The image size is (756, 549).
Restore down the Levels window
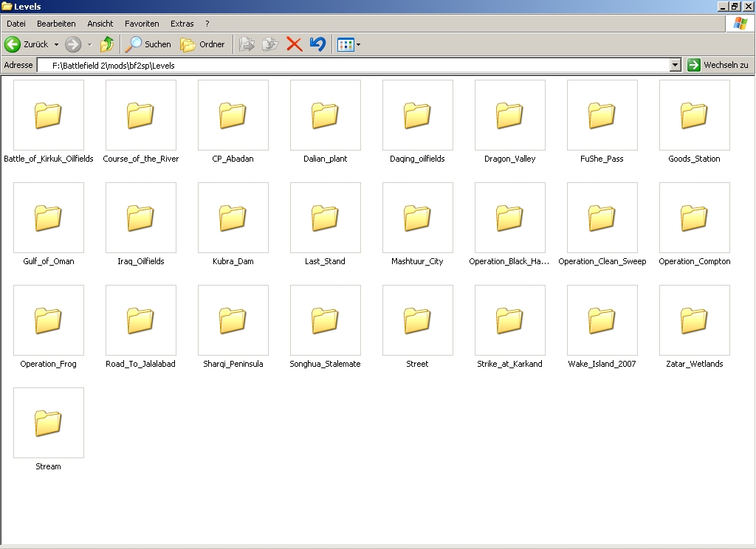coord(735,6)
